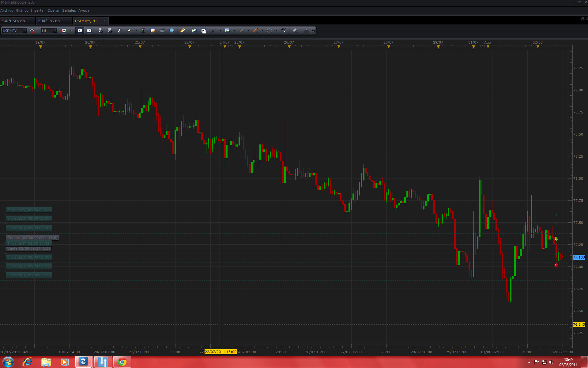Click the draw line pencil tool
The height and width of the screenshot is (368, 588).
pyautogui.click(x=255, y=31)
